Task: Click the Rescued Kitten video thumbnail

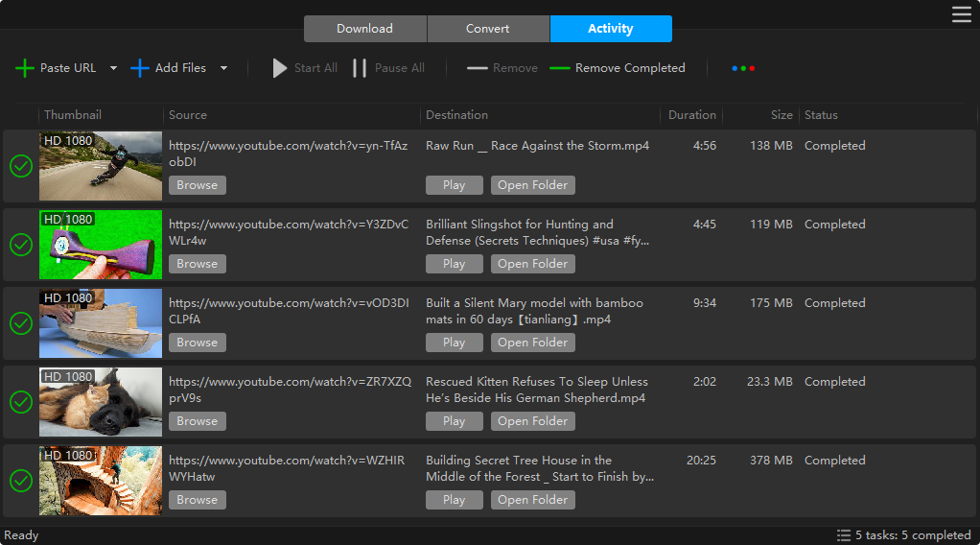Action: click(x=101, y=402)
